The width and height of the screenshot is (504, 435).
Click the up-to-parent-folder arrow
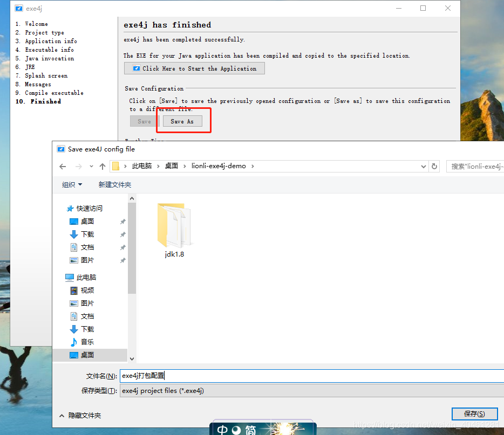[x=103, y=166]
